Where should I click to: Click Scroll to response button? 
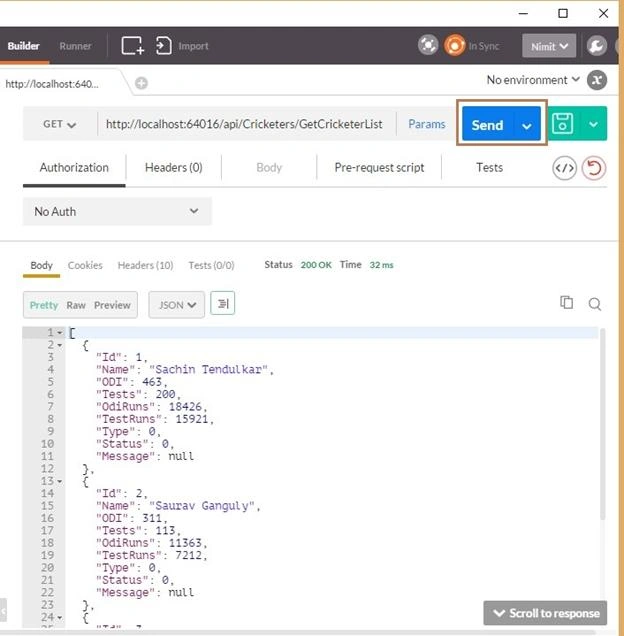[x=545, y=613]
